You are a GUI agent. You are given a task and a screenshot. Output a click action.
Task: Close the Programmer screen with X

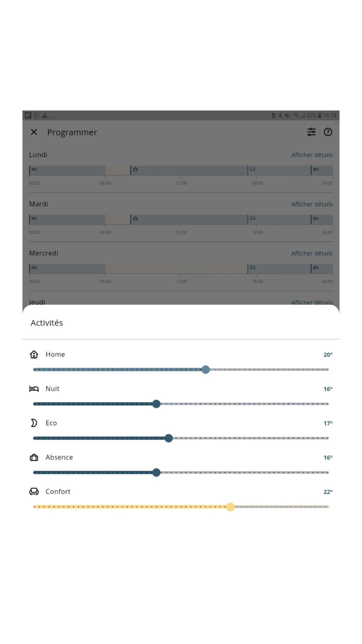pyautogui.click(x=34, y=132)
